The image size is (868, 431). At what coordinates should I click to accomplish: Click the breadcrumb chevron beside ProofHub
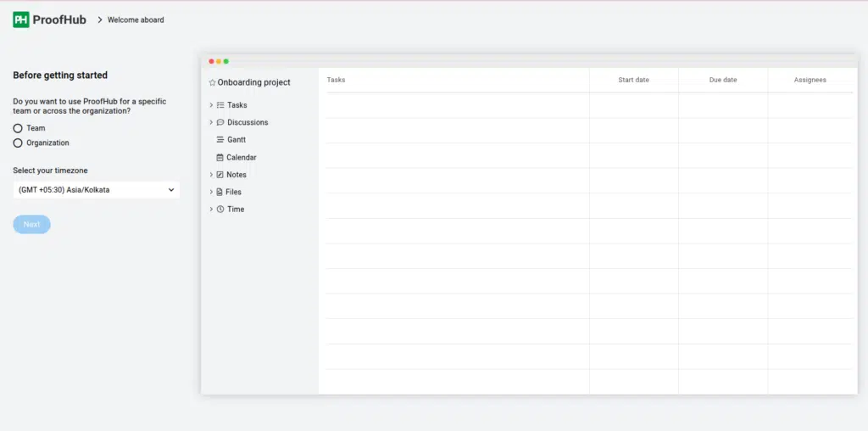100,20
